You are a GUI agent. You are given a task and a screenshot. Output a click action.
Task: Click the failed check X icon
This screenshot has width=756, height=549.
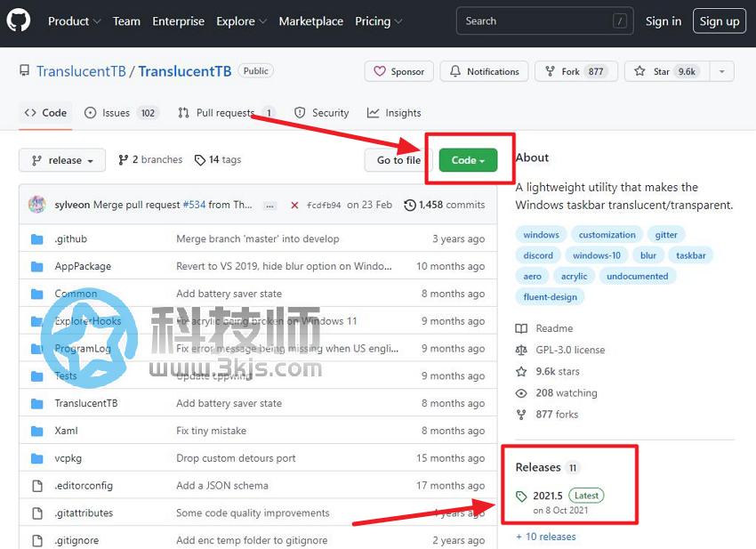[294, 205]
